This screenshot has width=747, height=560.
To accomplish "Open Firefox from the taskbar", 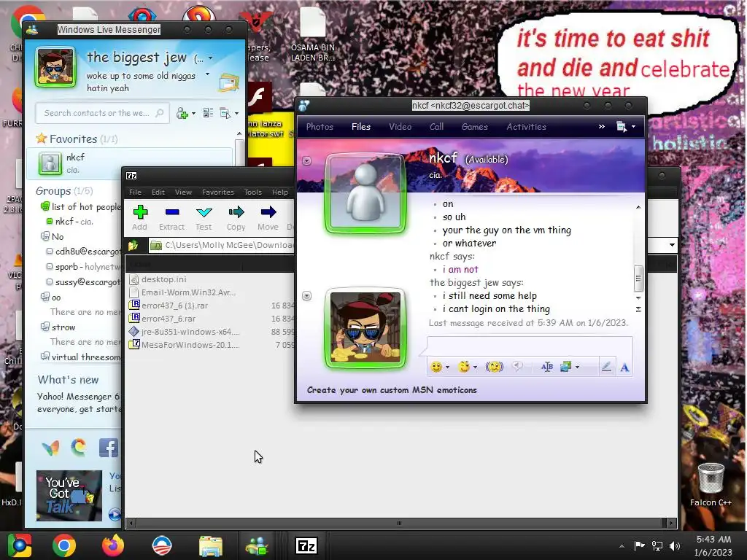I will [113, 545].
